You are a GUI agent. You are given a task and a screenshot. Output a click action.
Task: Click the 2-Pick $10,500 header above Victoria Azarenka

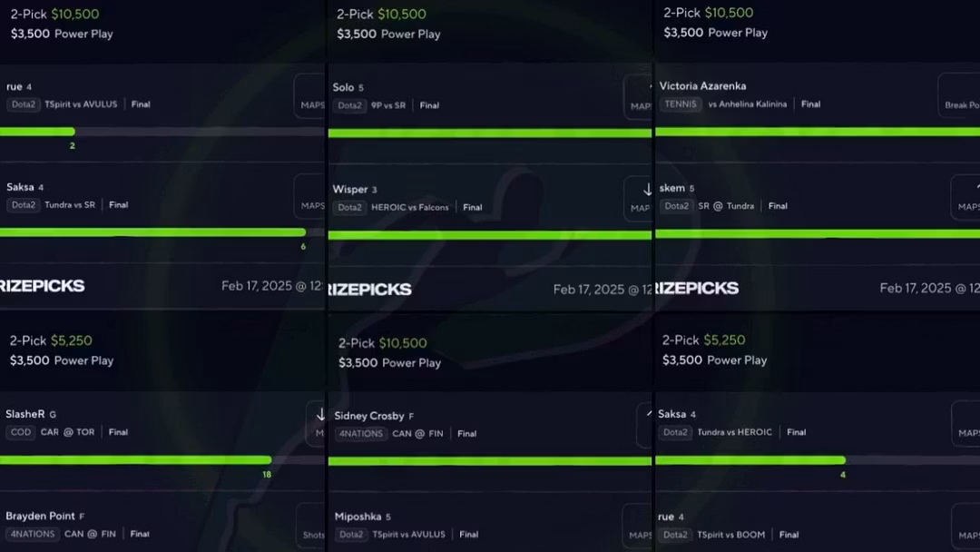[708, 13]
